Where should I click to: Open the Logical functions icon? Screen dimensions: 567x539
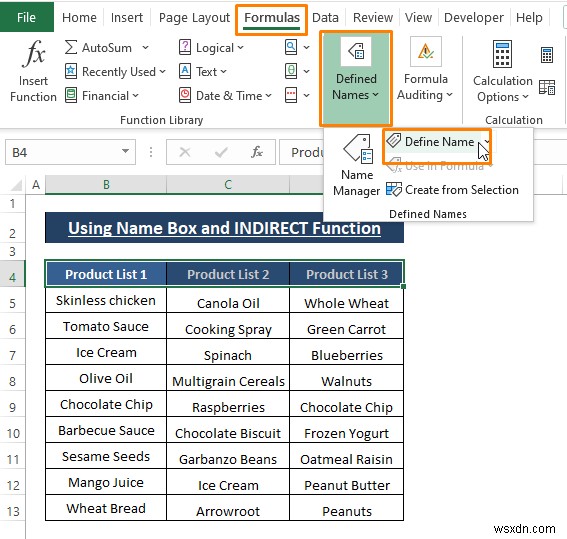[x=185, y=47]
